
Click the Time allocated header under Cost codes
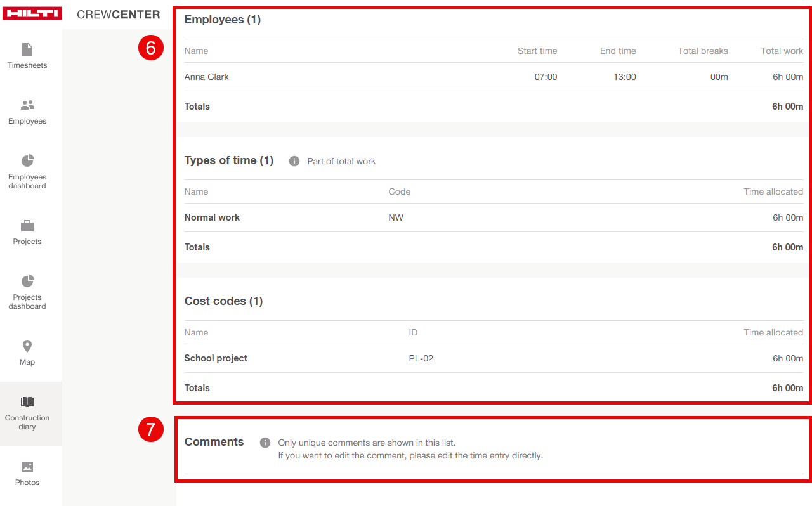coord(773,332)
